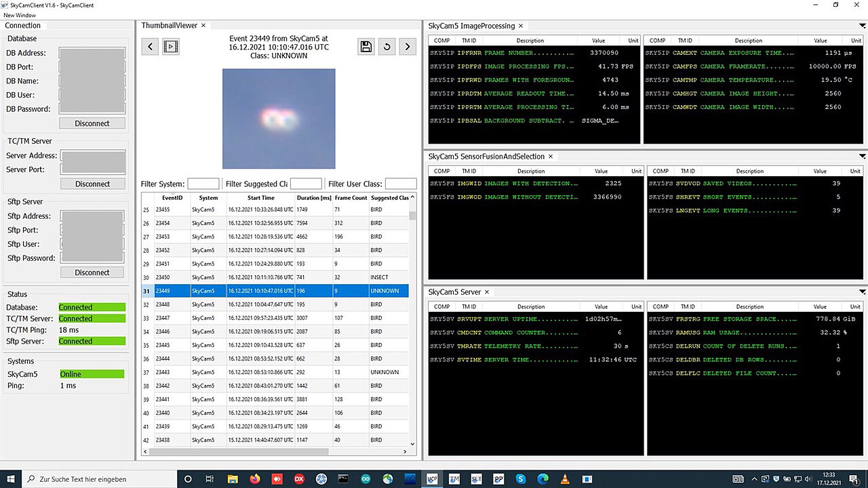This screenshot has height=488, width=868.
Task: Click the Filter System input field
Action: [203, 184]
